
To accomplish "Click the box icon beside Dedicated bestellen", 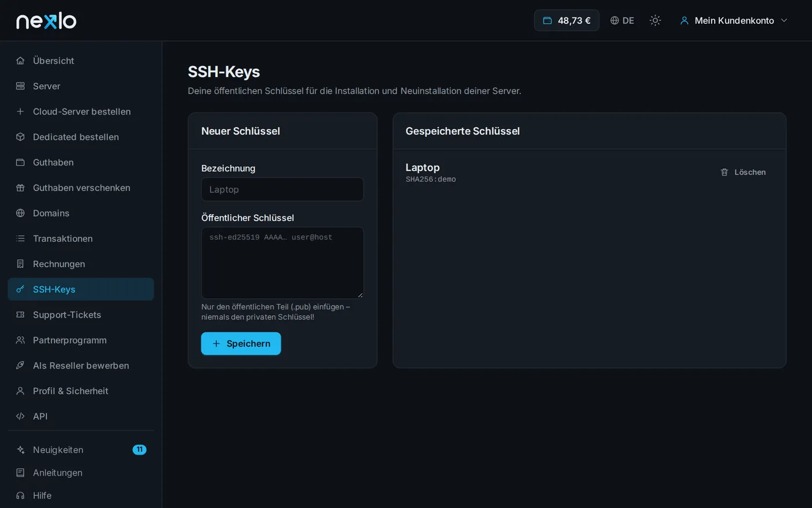I will 20,137.
